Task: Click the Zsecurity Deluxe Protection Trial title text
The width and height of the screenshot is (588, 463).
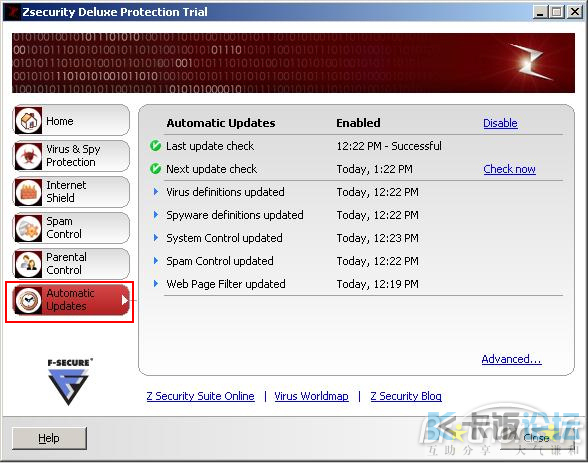Action: coord(115,12)
